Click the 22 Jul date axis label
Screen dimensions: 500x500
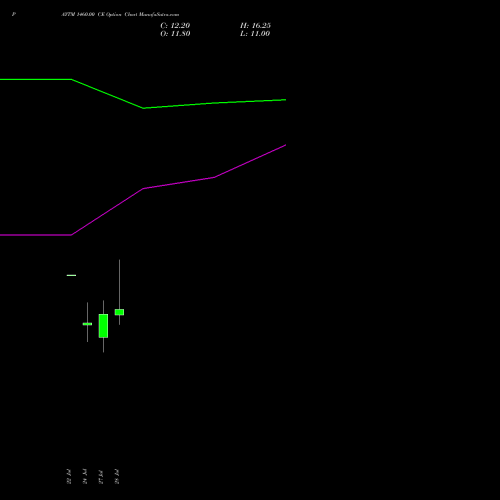(69, 476)
